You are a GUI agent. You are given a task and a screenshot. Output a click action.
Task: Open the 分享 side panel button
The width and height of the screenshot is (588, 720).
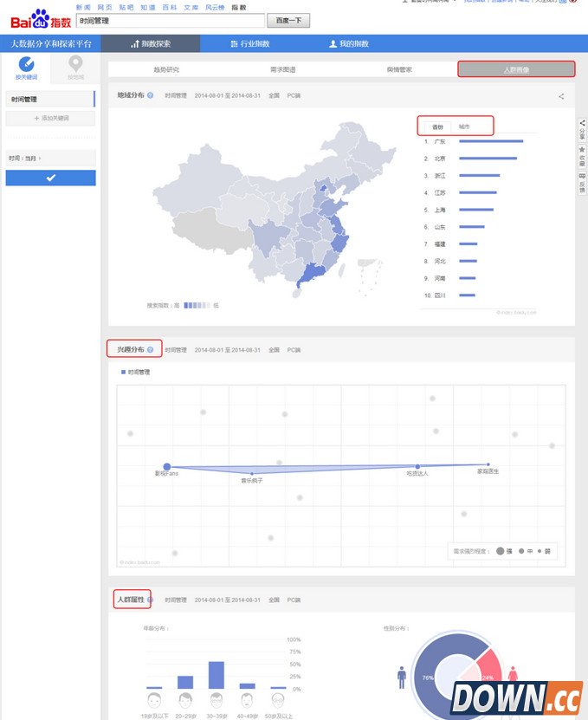click(582, 130)
